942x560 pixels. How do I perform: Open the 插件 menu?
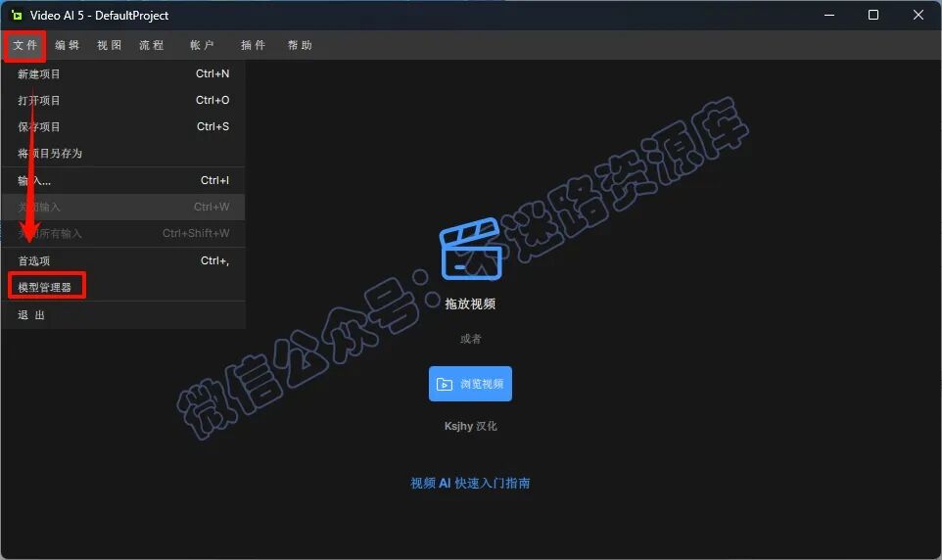tap(253, 45)
